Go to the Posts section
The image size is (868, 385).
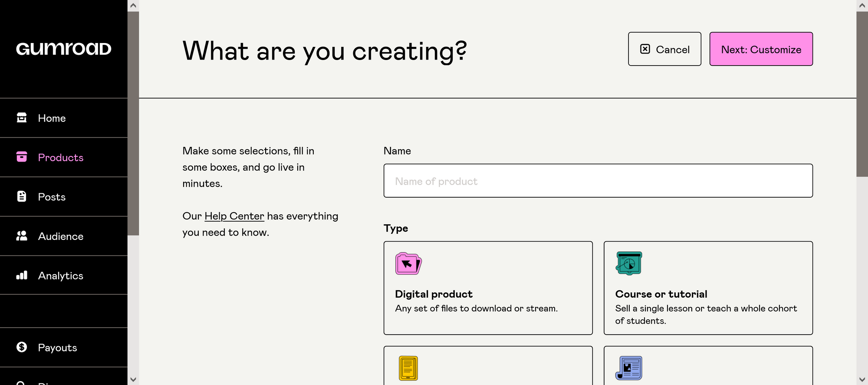point(64,197)
